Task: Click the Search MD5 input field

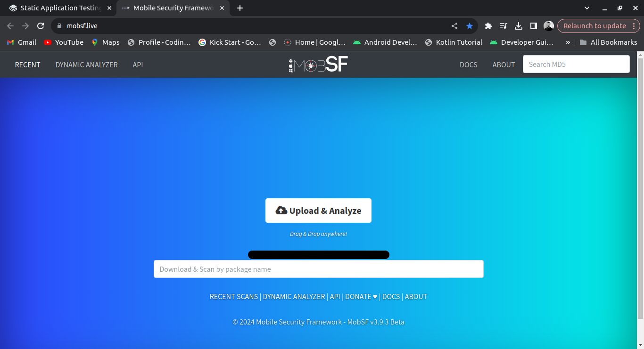Action: [x=576, y=65]
